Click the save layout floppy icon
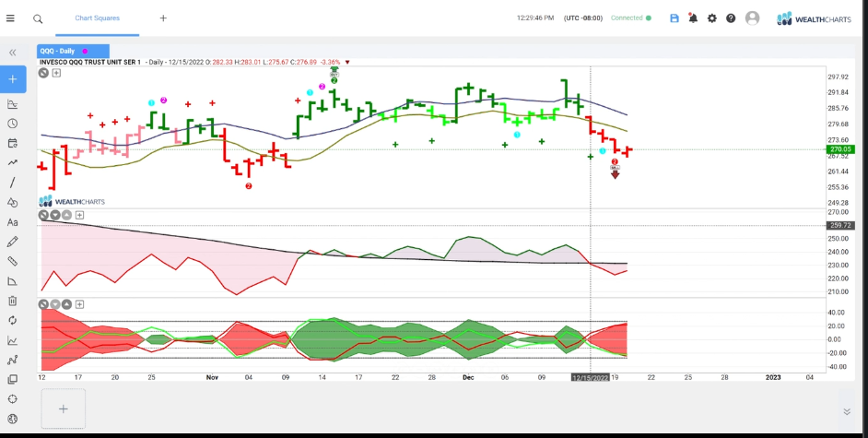The image size is (868, 438). tap(674, 18)
